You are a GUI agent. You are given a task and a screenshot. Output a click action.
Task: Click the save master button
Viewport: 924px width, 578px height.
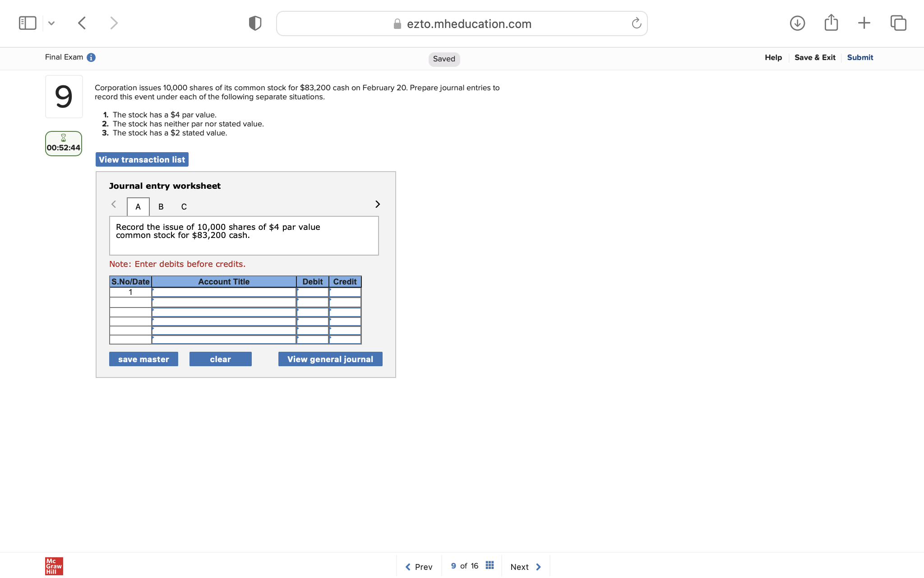143,359
